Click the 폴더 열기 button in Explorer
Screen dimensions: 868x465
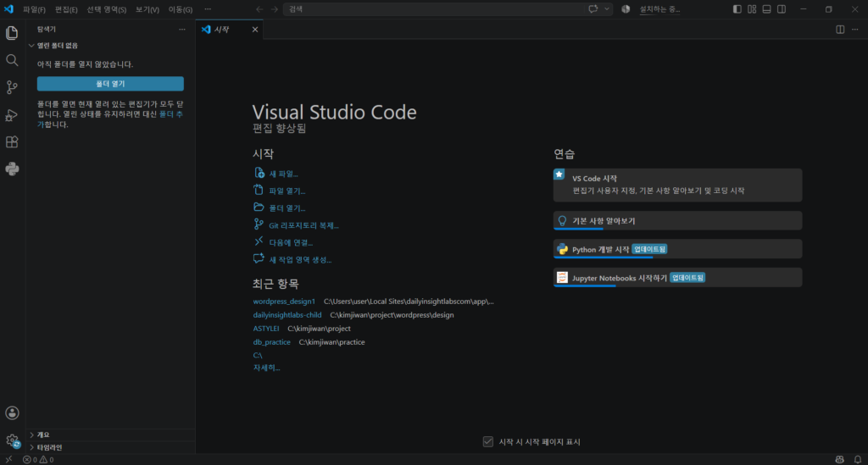[x=110, y=84]
